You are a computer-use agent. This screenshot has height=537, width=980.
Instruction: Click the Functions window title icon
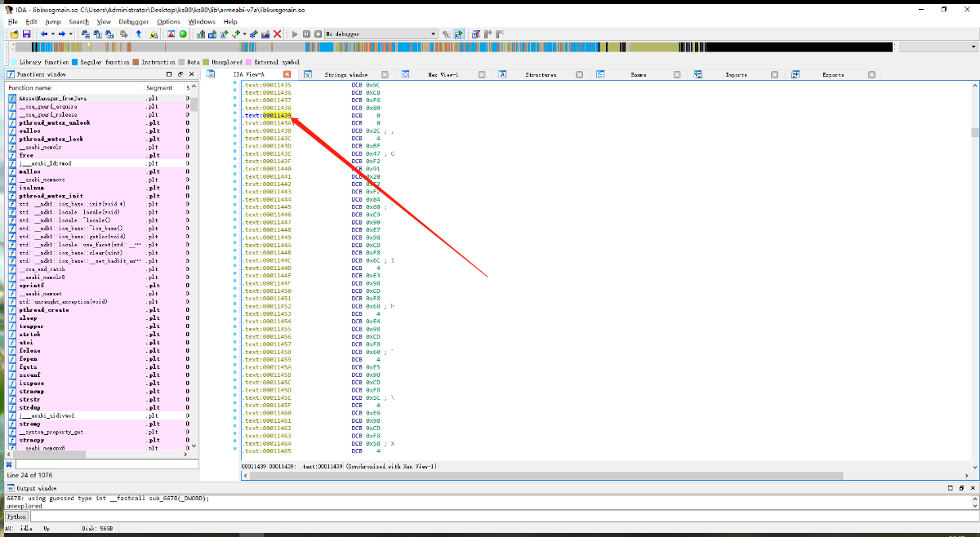10,73
